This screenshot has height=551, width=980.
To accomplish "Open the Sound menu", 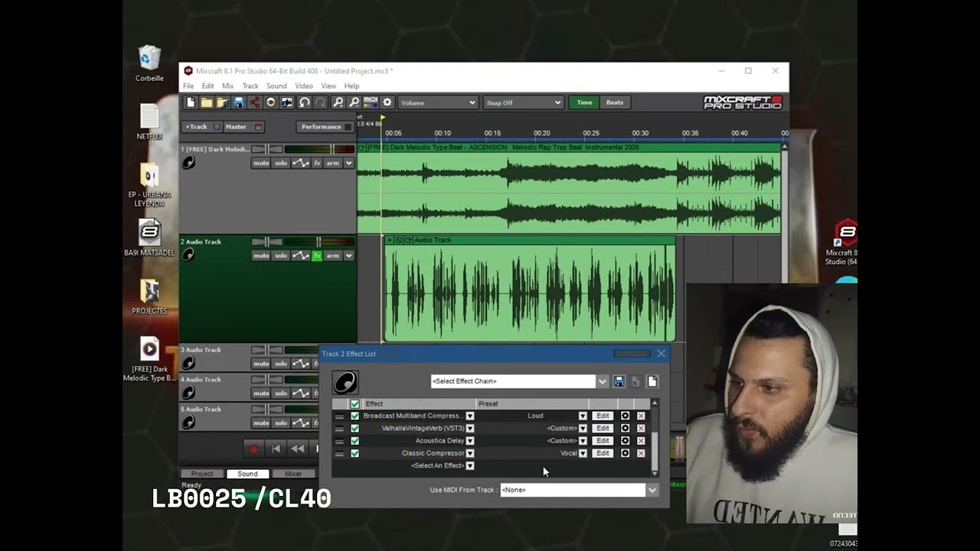I will click(276, 86).
